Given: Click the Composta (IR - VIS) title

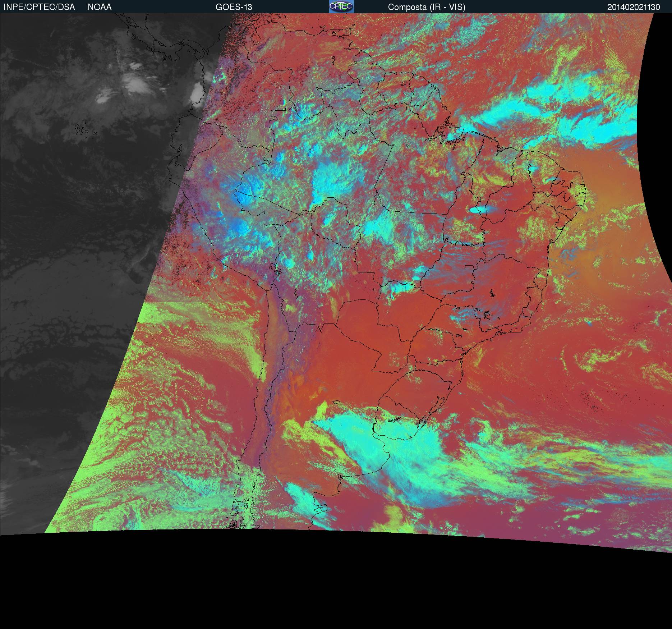Looking at the screenshot, I should (x=427, y=7).
